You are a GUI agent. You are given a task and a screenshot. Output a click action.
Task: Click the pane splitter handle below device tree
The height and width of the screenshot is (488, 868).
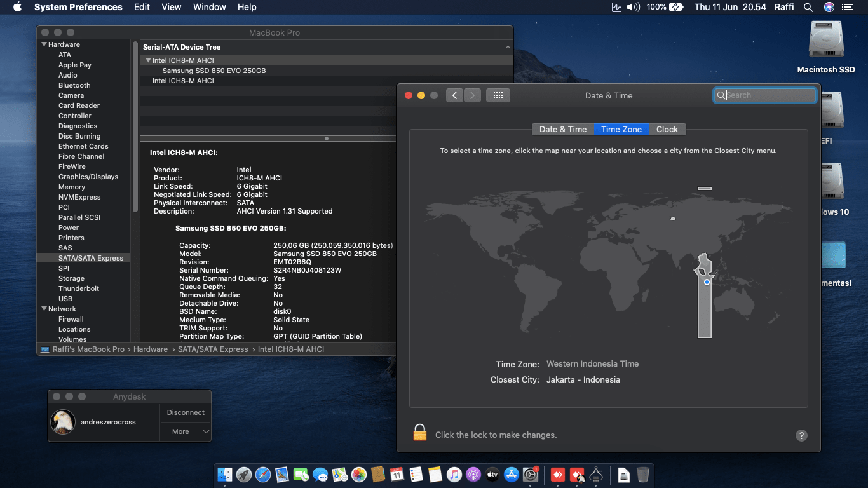[x=327, y=138]
